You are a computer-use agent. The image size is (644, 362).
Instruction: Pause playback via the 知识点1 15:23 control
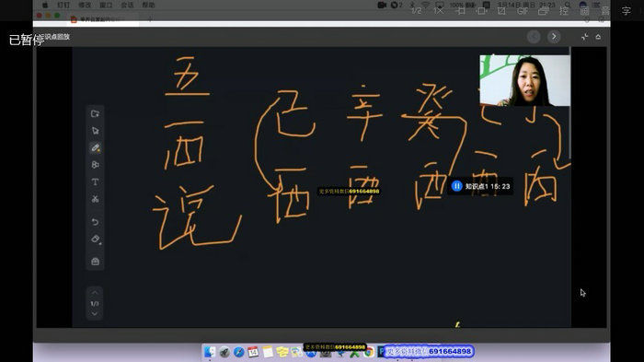(x=456, y=186)
